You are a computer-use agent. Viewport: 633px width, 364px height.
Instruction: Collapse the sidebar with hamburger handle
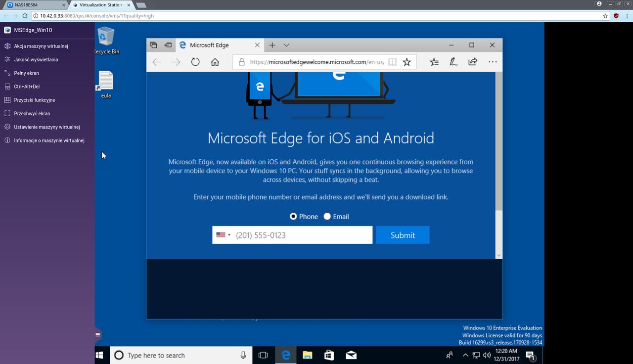pos(98,335)
